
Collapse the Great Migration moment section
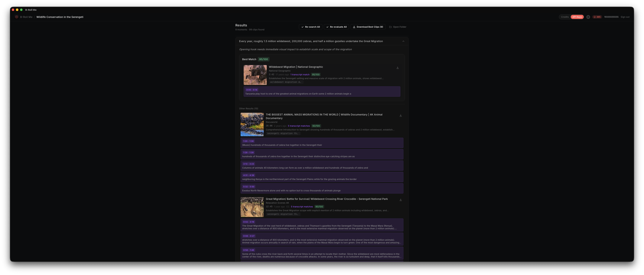point(403,41)
